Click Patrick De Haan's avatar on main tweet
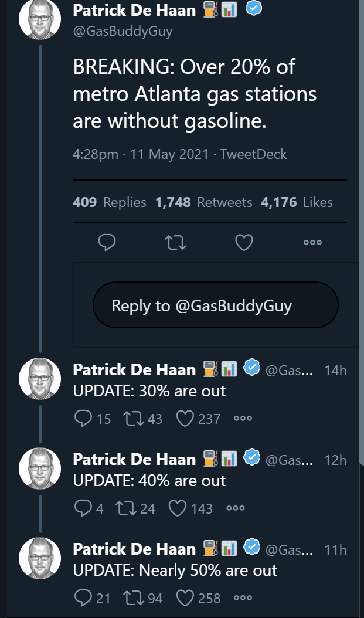This screenshot has width=364, height=618. coord(40,19)
